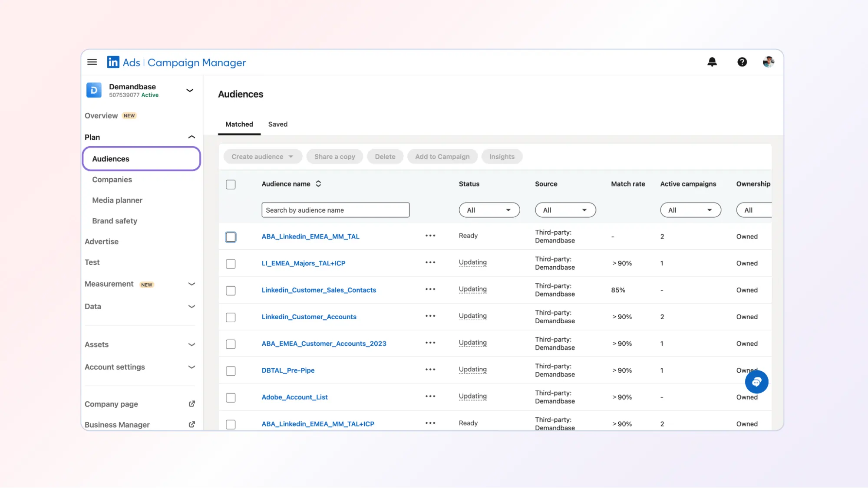
Task: Focus the Search by audience name field
Action: coord(335,210)
